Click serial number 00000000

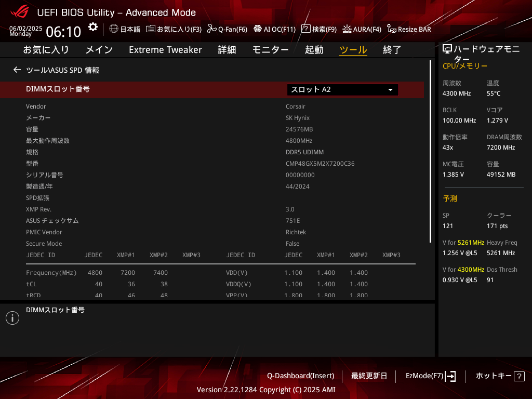pos(300,175)
